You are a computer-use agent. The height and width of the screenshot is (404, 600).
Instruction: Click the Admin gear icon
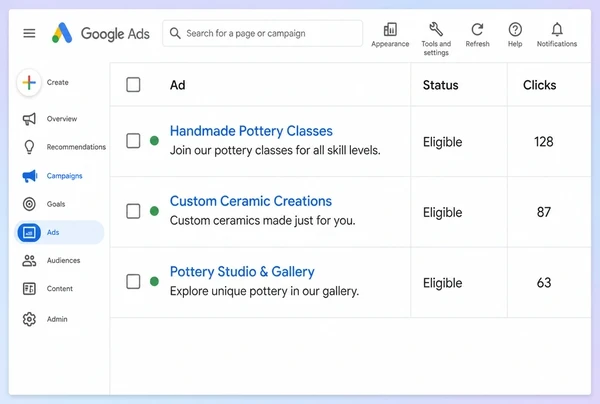click(29, 319)
